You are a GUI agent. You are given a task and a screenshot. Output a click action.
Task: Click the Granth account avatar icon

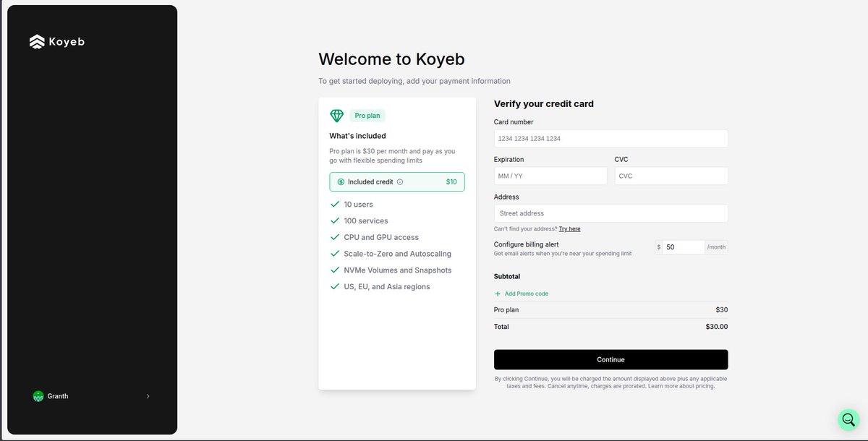pos(38,396)
